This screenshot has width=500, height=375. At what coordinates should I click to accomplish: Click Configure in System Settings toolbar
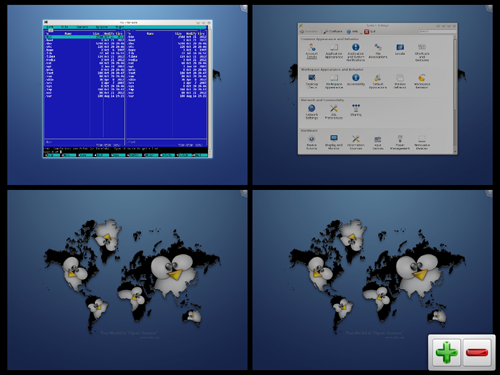(x=333, y=31)
